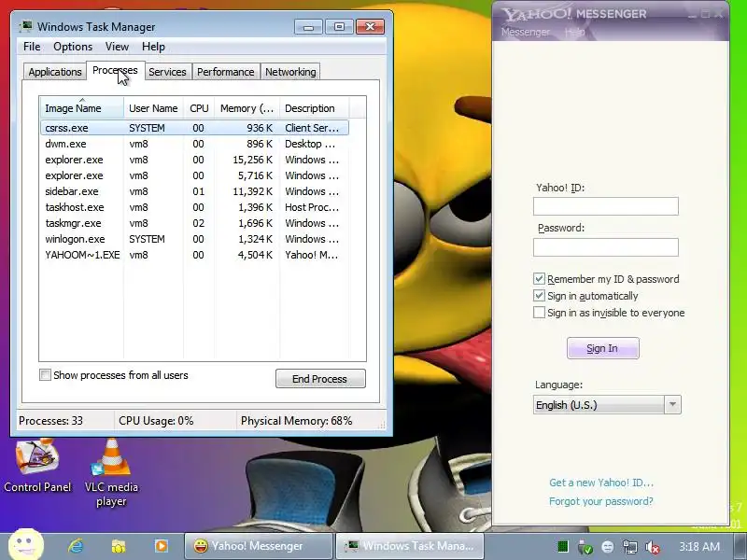The height and width of the screenshot is (560, 747).
Task: Focus the Yahoo! ID input field
Action: click(x=605, y=206)
